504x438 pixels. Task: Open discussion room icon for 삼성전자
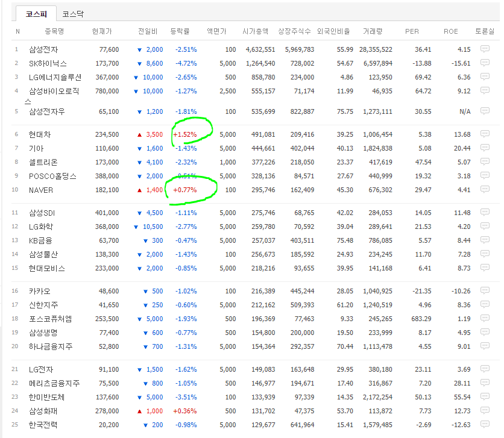[x=485, y=49]
